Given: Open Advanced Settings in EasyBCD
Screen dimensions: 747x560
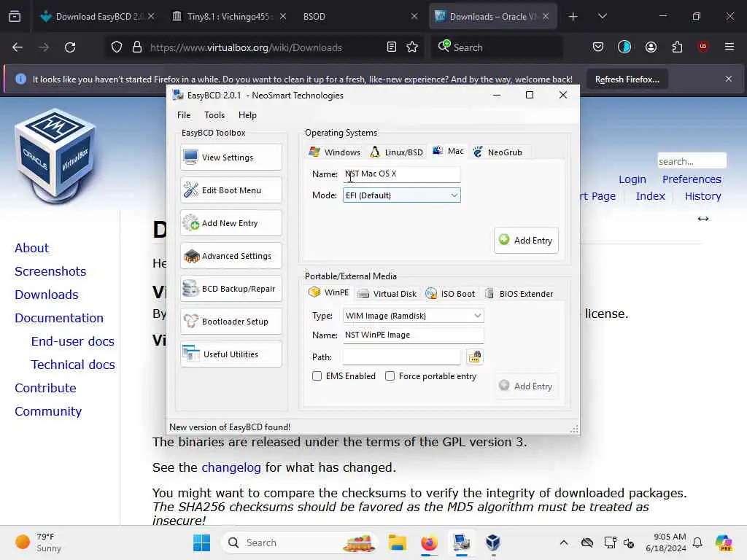Looking at the screenshot, I should click(231, 256).
